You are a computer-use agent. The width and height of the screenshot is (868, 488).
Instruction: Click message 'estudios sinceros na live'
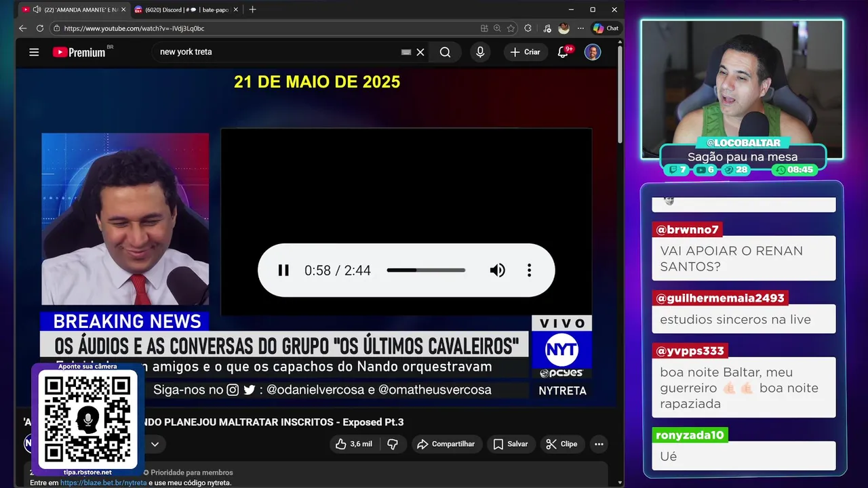click(735, 319)
